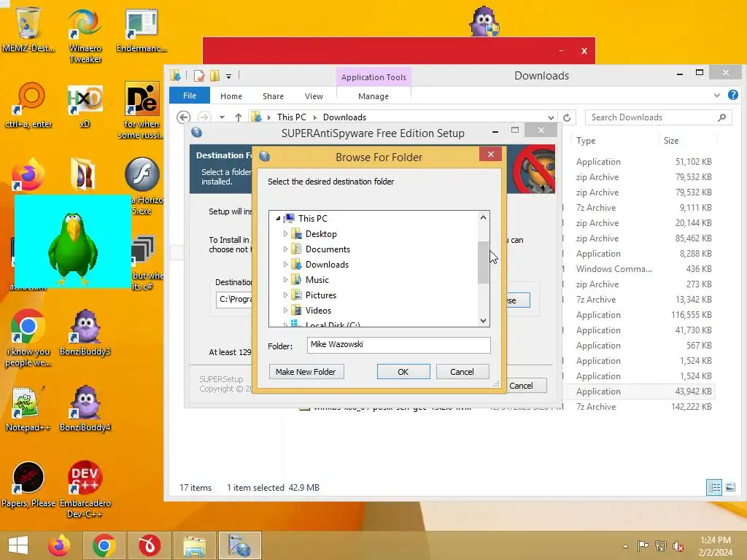Open the Action Center flag tray icon
Image resolution: width=747 pixels, height=560 pixels.
click(x=643, y=545)
